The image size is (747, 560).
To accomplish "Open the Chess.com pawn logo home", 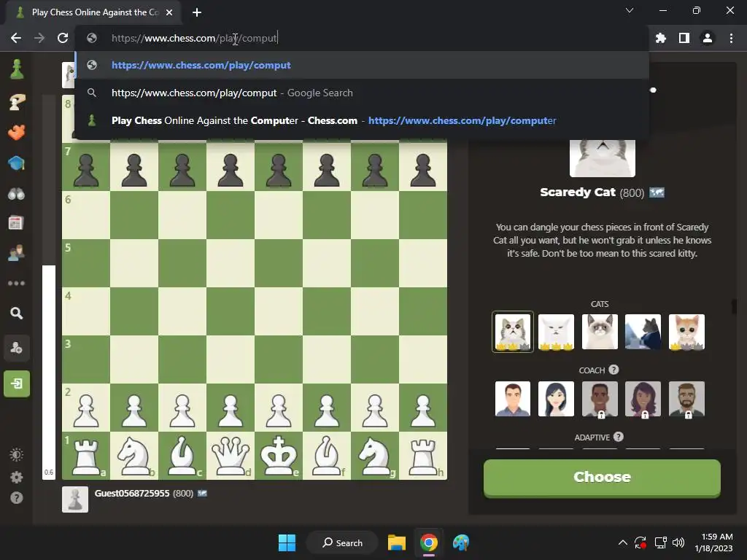I will (17, 69).
